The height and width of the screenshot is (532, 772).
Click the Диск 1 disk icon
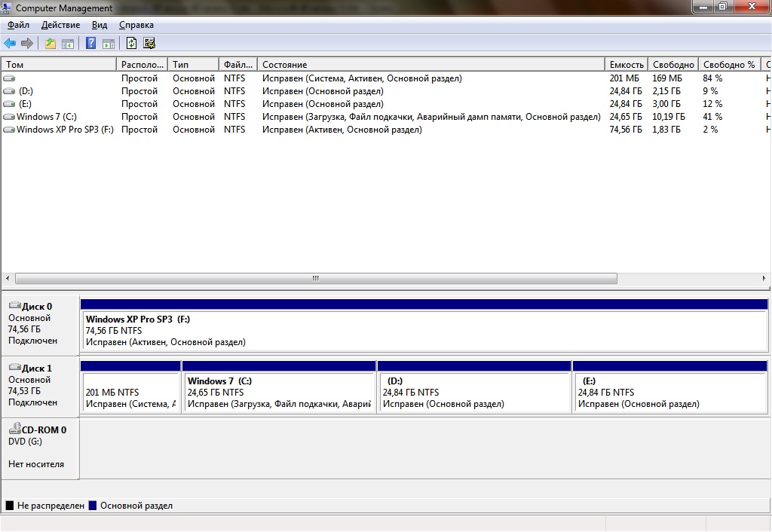point(15,368)
